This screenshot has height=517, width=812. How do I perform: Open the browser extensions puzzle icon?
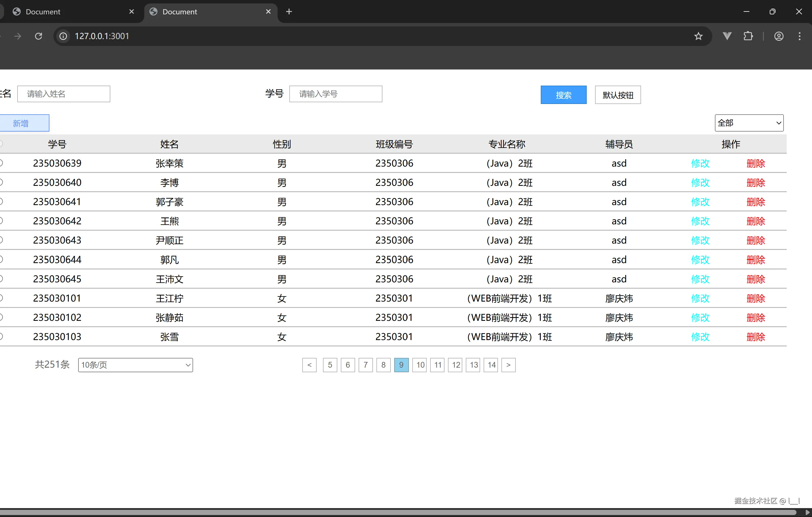click(748, 36)
